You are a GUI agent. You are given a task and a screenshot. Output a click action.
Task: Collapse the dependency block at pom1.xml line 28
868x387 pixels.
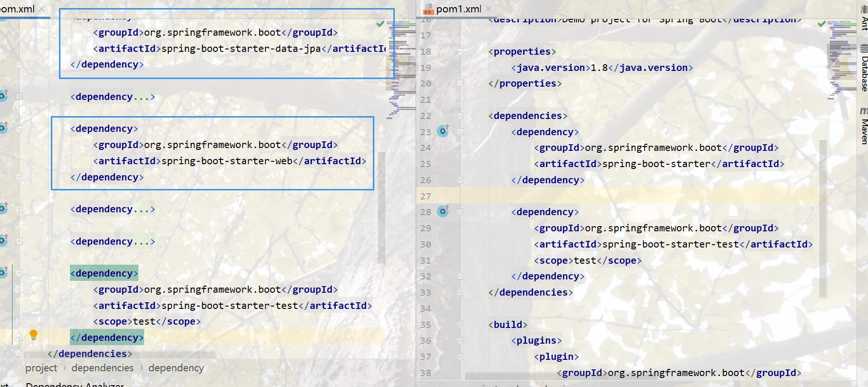460,212
